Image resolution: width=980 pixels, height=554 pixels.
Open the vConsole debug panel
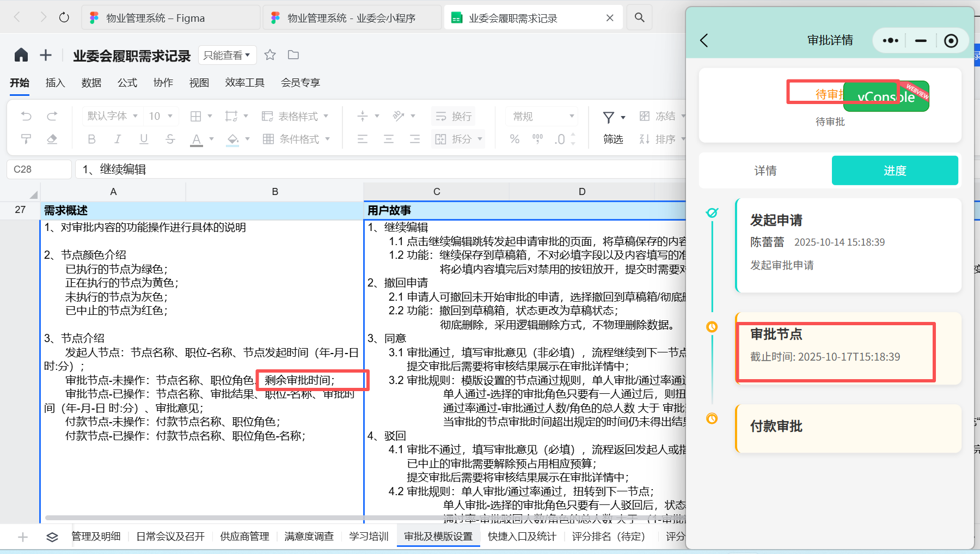[886, 96]
